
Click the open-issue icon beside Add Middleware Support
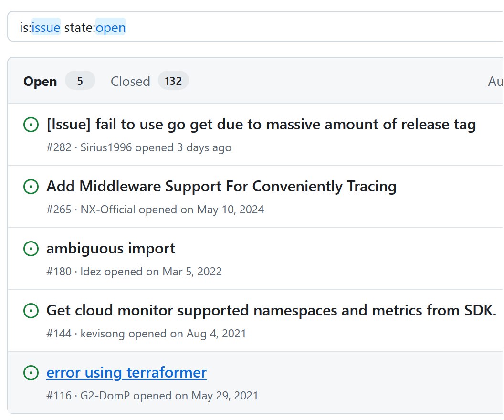(31, 187)
